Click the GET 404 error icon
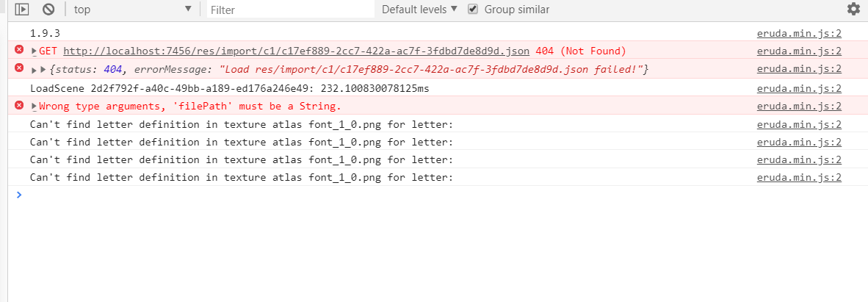Image resolution: width=868 pixels, height=302 pixels. (19, 50)
